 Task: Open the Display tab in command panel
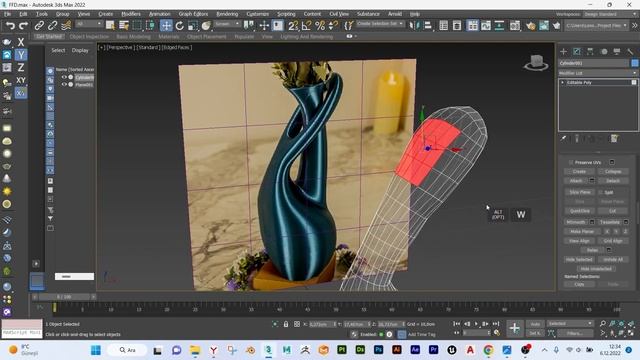click(617, 51)
